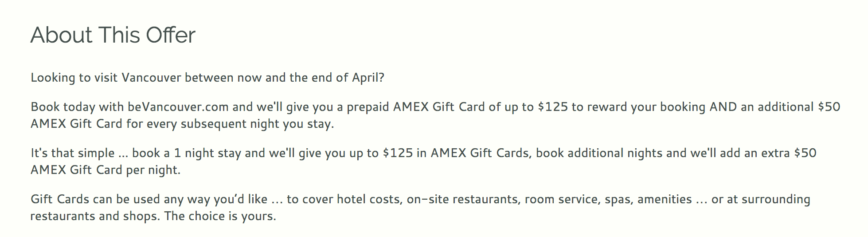Click the "AMEX Gift Card per night" line
The width and height of the screenshot is (868, 237).
(106, 170)
